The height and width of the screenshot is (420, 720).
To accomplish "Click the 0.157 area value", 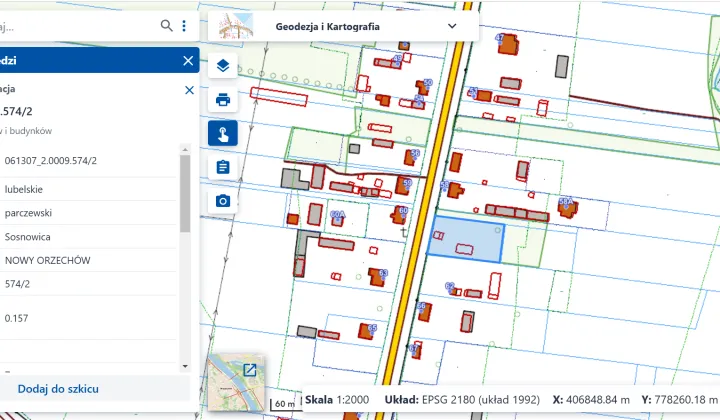I will (16, 318).
